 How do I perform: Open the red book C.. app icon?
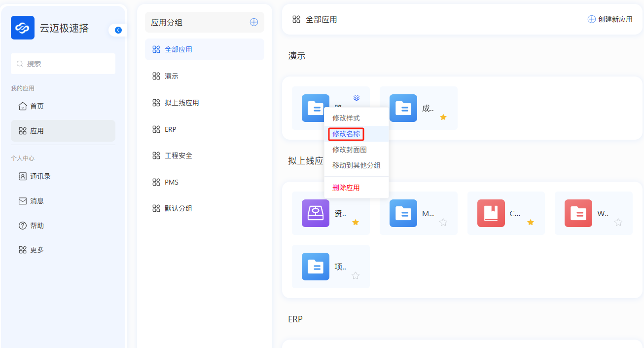coord(491,213)
